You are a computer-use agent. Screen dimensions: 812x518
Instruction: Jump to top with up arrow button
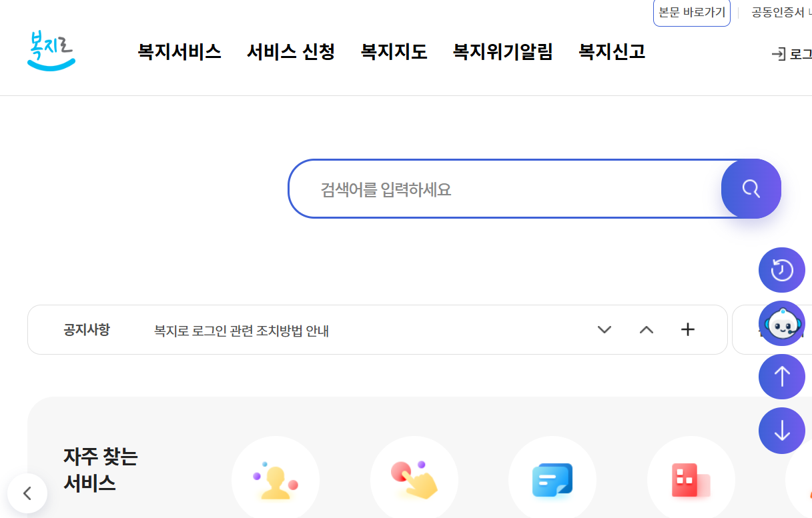click(782, 377)
